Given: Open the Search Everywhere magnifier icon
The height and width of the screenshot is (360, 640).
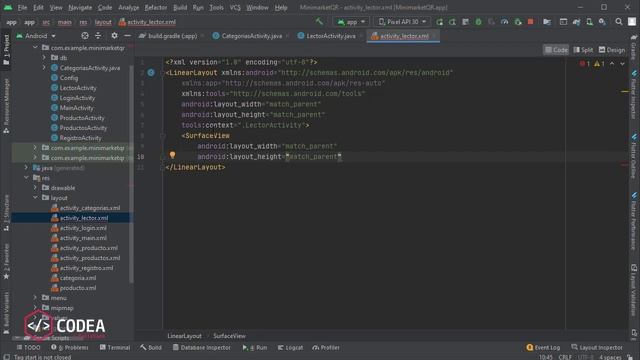Looking at the screenshot, I should [x=619, y=22].
